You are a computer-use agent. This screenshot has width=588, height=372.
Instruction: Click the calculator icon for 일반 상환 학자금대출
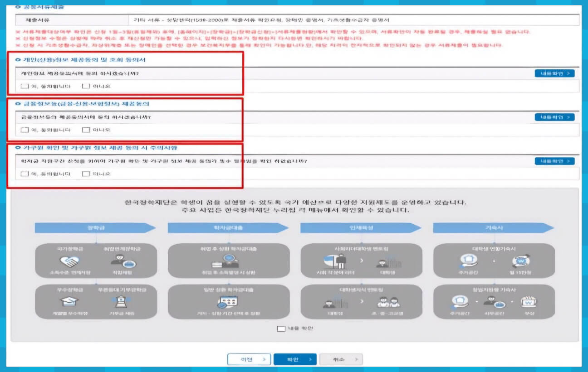coord(229,302)
